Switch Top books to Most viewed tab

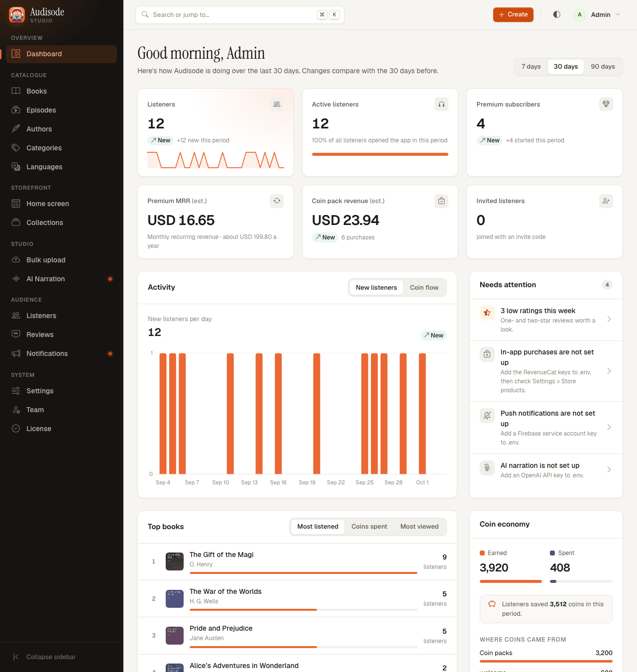tap(420, 527)
